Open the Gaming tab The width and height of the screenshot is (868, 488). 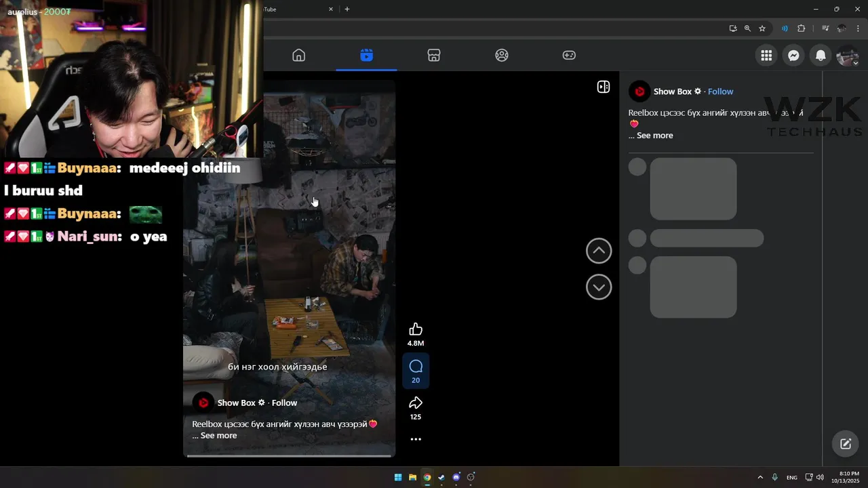569,56
